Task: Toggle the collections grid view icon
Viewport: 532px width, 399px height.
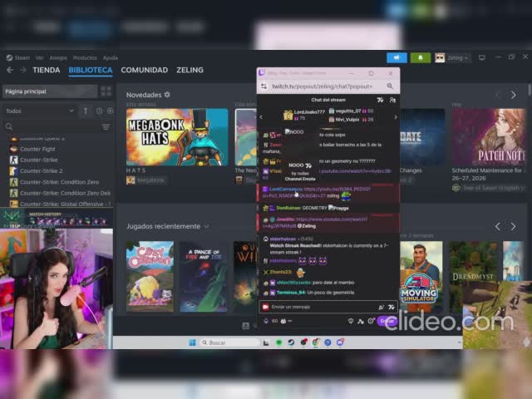Action: pos(106,91)
